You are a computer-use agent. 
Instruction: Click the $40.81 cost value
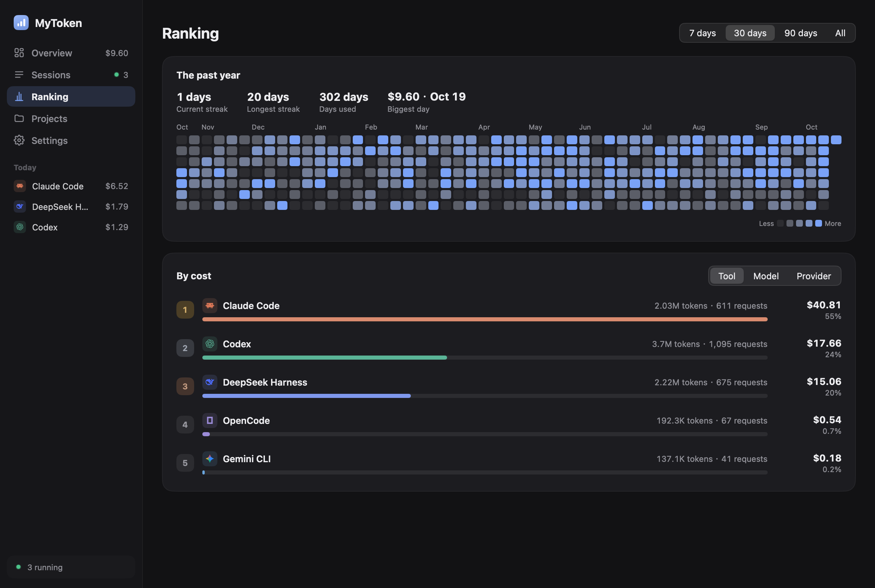tap(824, 305)
